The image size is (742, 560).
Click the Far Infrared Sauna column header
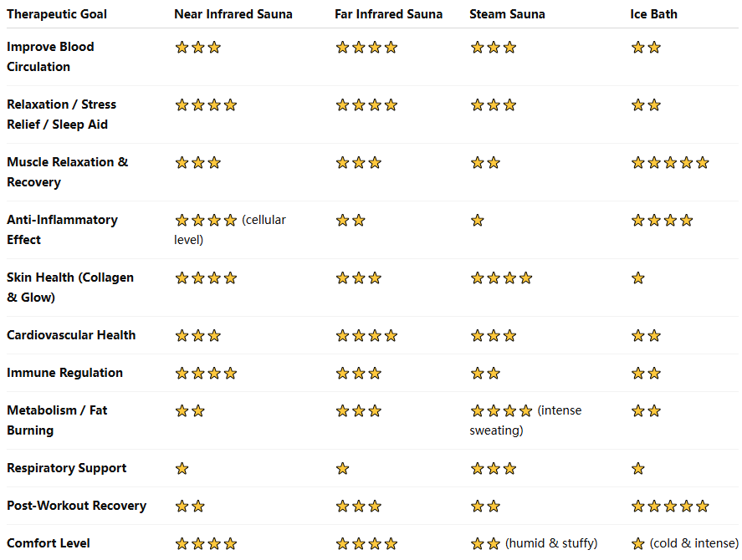[x=389, y=14]
